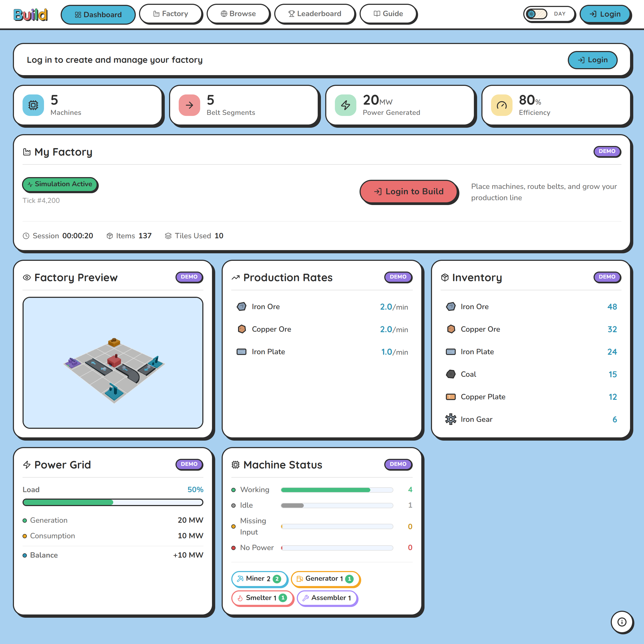This screenshot has height=644, width=644.
Task: Click the Coal icon in the Inventory panel
Action: point(451,374)
